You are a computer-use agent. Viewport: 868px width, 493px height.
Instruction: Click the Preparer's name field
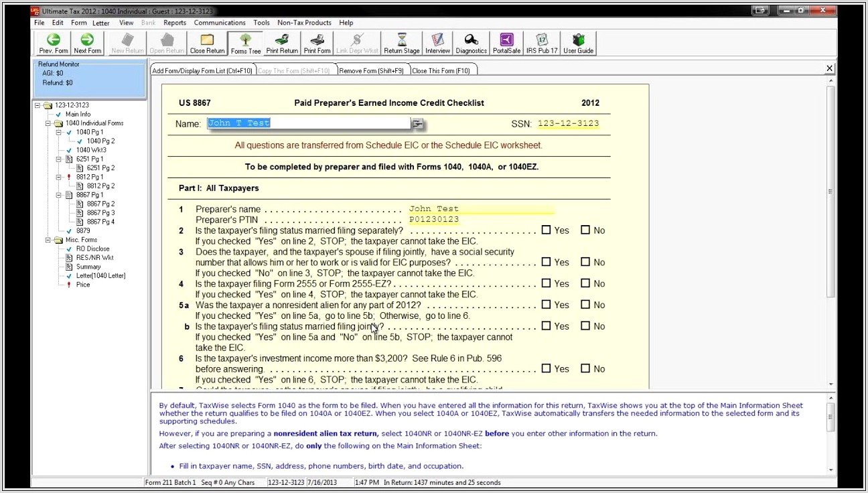coord(482,209)
